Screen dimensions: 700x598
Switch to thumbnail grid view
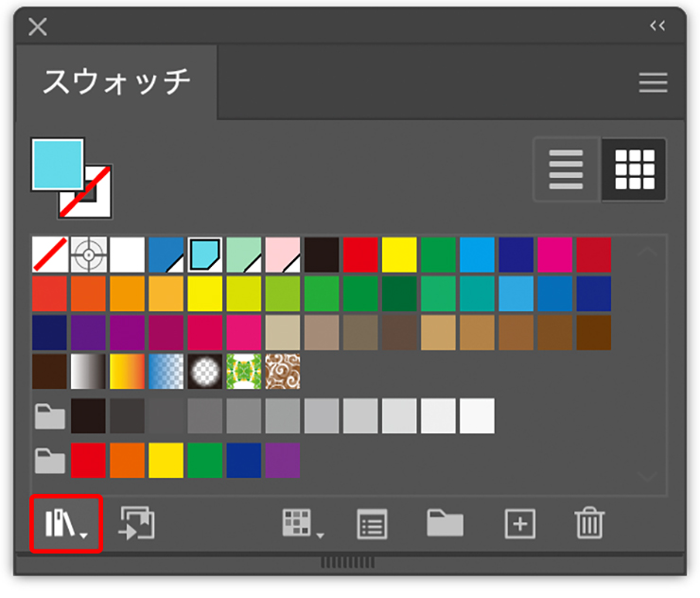[634, 169]
